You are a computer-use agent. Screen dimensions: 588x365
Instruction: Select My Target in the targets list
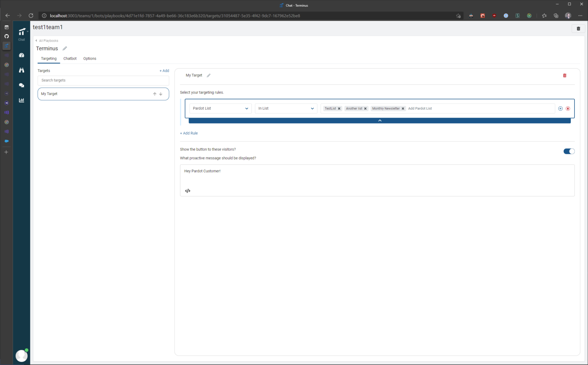[x=103, y=94]
